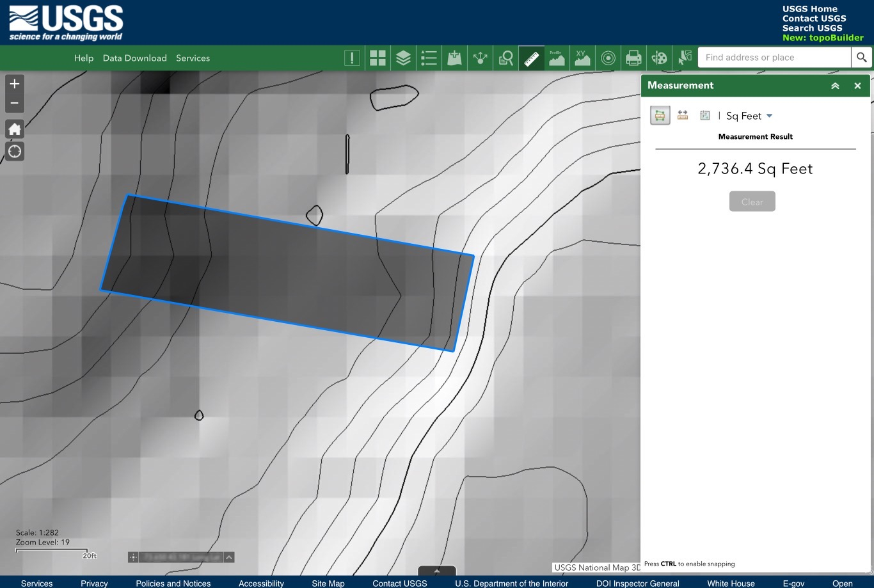Open the layer list stack icon
Viewport: 874px width, 588px height.
403,58
